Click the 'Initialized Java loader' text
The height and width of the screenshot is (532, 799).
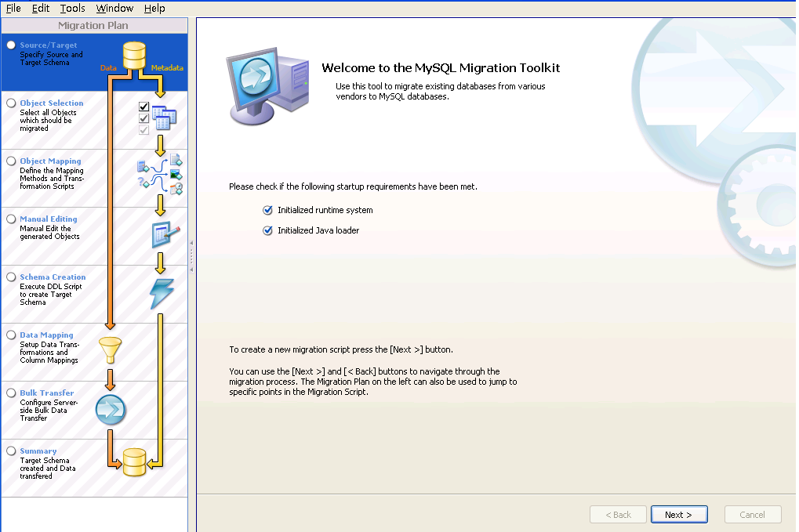(318, 230)
